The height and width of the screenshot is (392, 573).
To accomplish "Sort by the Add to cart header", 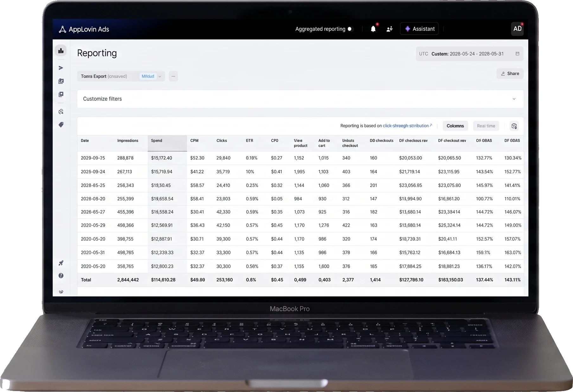I will (324, 143).
